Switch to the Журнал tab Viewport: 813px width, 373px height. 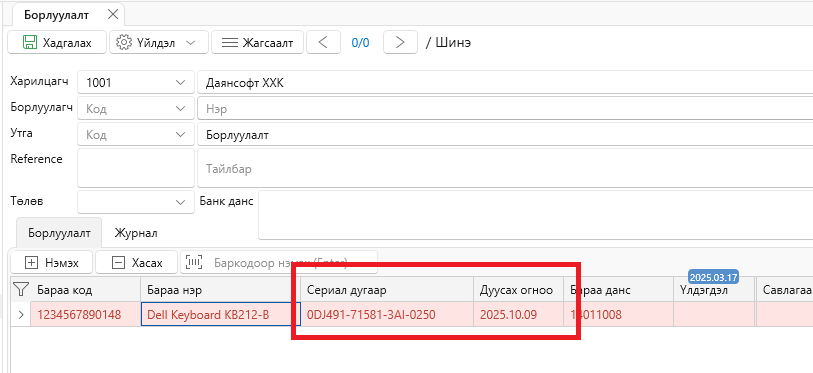136,233
